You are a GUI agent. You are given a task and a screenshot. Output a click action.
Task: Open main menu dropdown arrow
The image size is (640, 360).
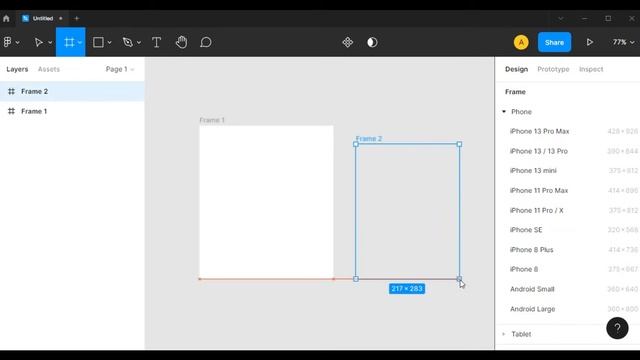pyautogui.click(x=17, y=42)
